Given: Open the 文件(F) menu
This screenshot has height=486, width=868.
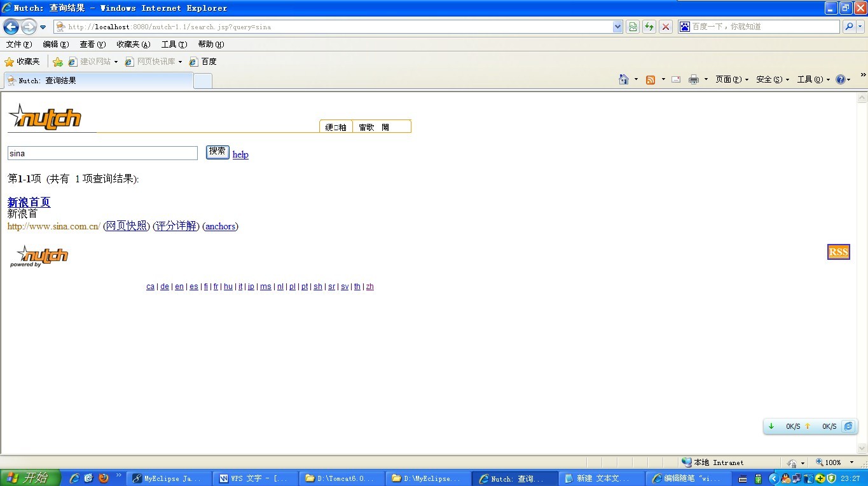Looking at the screenshot, I should point(19,44).
